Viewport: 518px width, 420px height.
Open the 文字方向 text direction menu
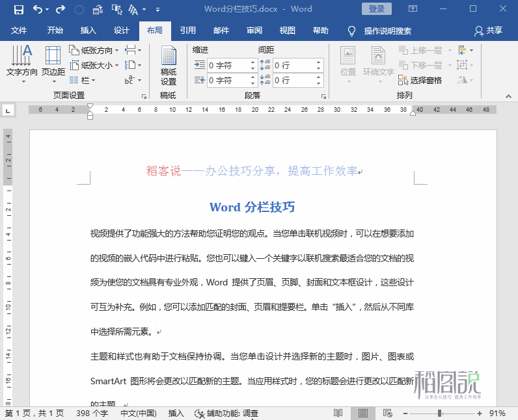tap(22, 64)
